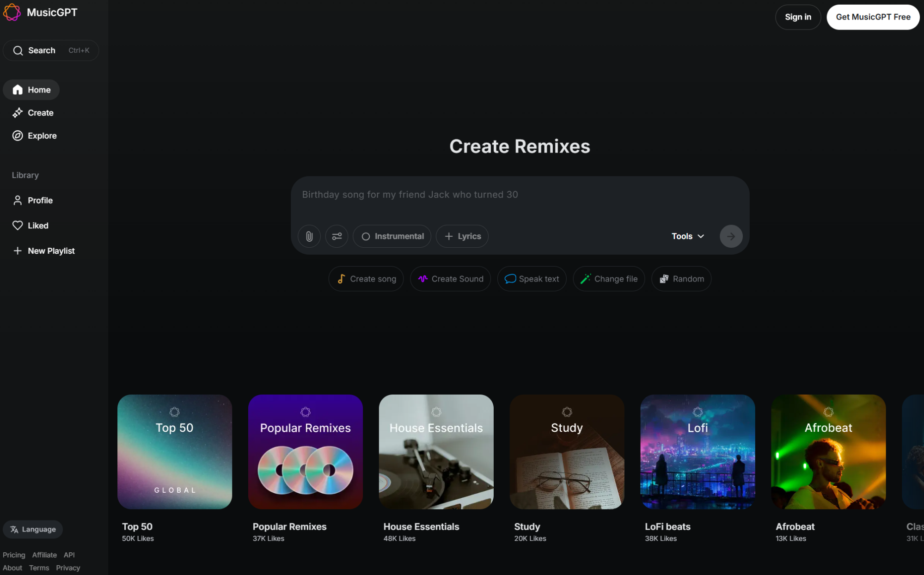Enable the Lyrics option
The width and height of the screenshot is (924, 575).
tap(462, 236)
